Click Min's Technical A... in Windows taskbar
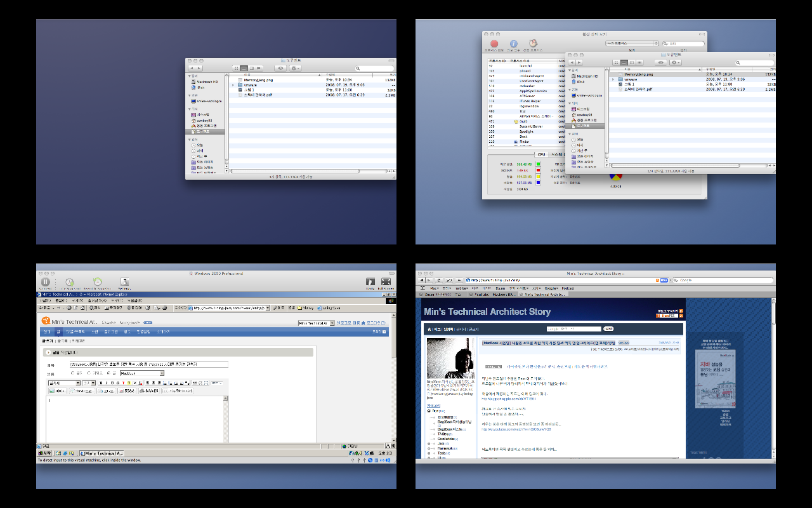Screen dimensions: 812x508 [101, 453]
